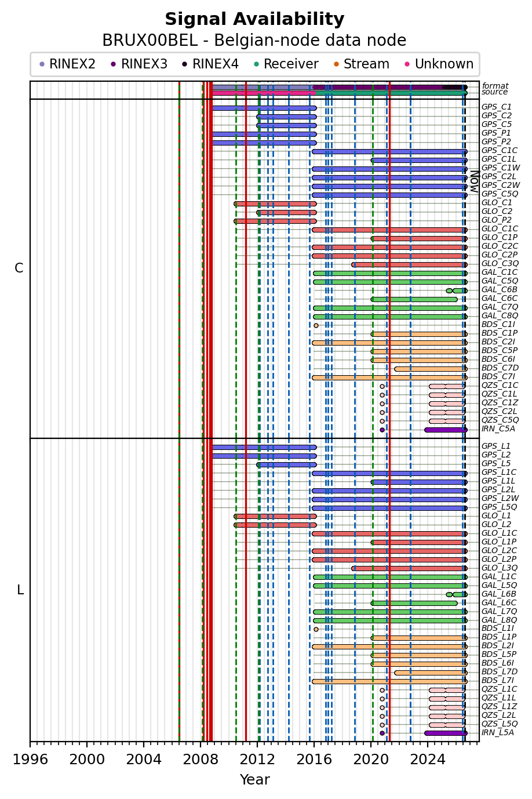The height and width of the screenshot is (799, 532).
Task: Click the 'format' row label
Action: 495,86
